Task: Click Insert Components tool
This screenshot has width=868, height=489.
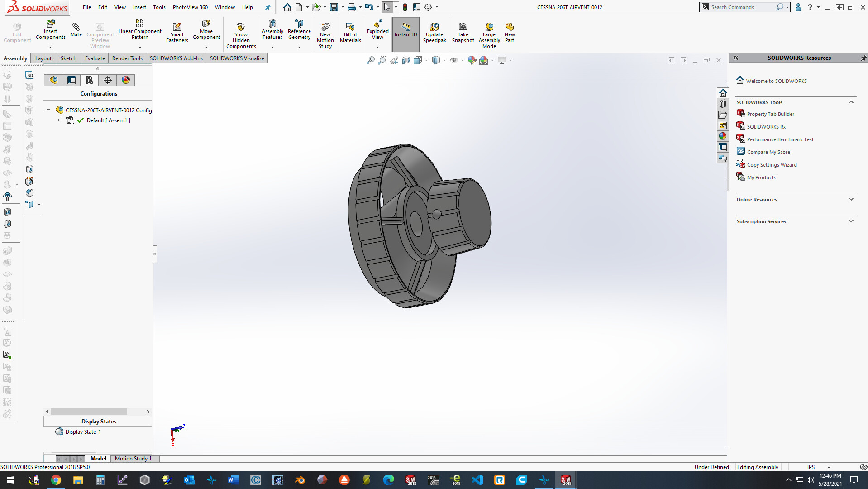Action: 50,30
